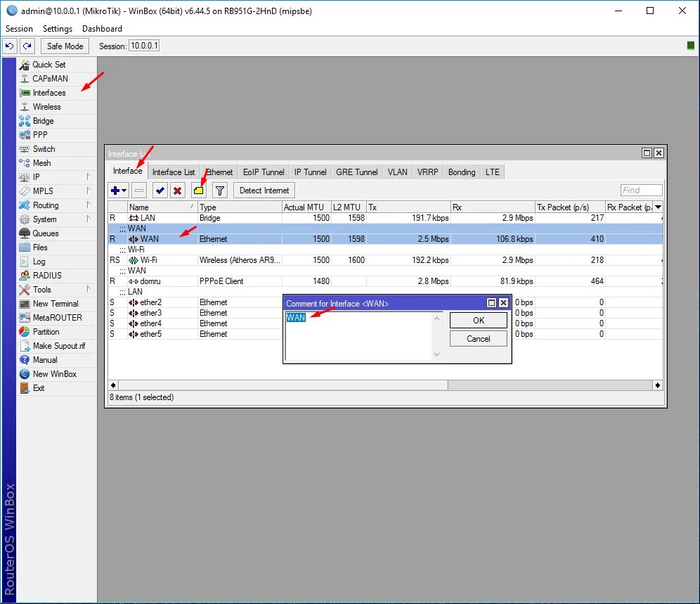
Task: Click the undo arrow in toolbar
Action: (x=9, y=46)
